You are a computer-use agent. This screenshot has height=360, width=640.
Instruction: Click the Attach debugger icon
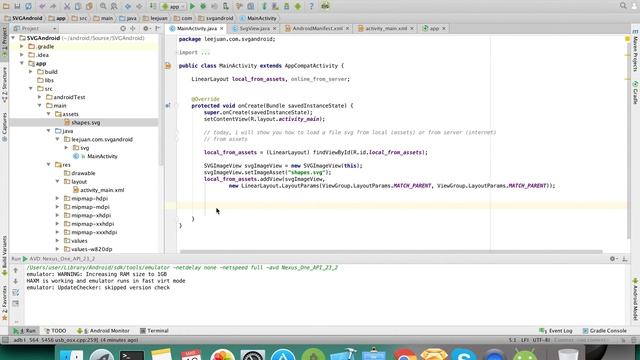tap(226, 6)
